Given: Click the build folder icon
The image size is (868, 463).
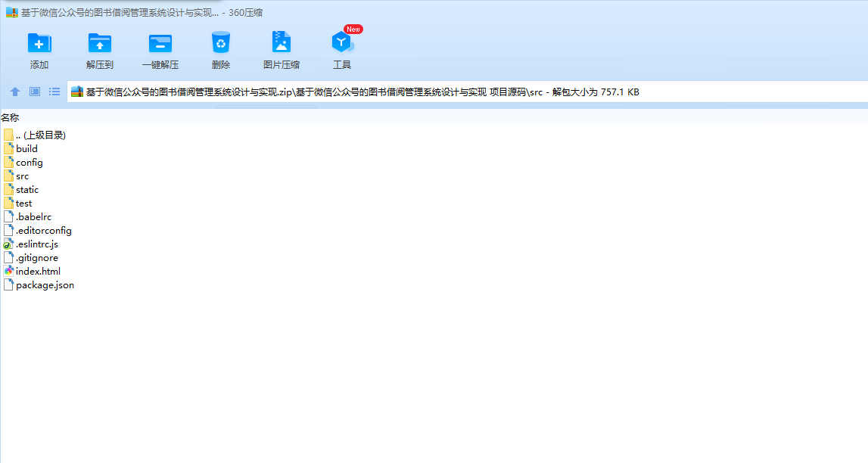Looking at the screenshot, I should coord(8,148).
